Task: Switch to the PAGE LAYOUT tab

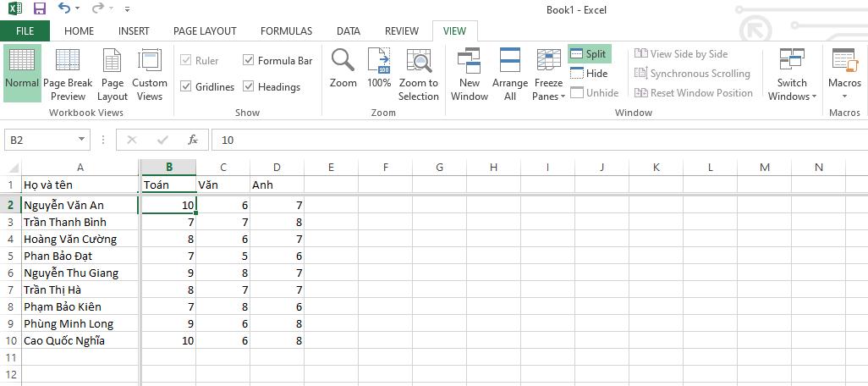Action: pyautogui.click(x=205, y=31)
